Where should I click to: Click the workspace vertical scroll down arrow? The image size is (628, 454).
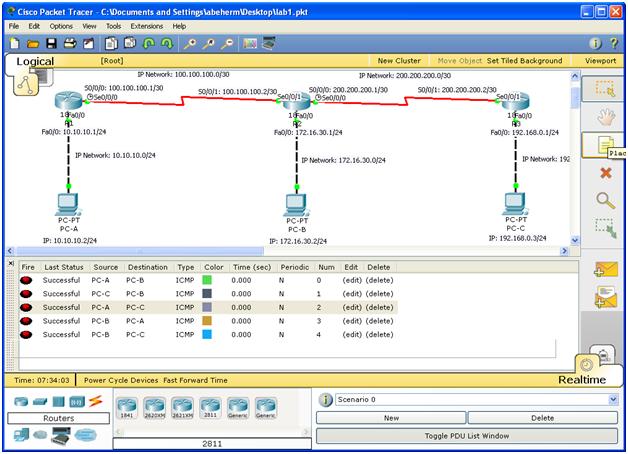pyautogui.click(x=575, y=240)
